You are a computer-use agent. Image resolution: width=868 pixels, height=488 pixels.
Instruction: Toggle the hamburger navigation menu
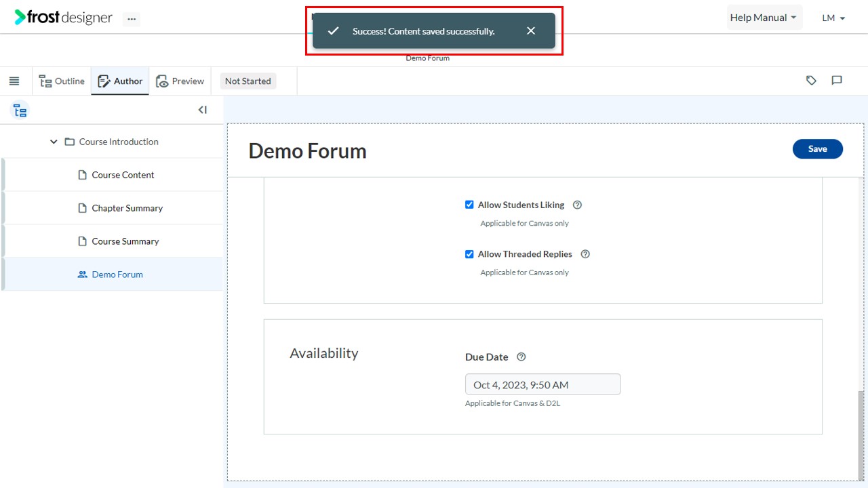pos(14,81)
